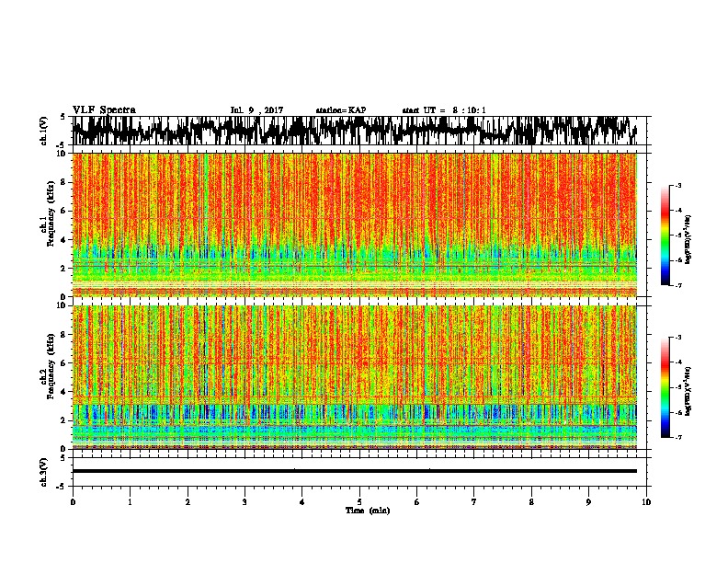The height and width of the screenshot is (563, 728).
Task: Click inside the ch.2 spectrogram plot
Action: [x=358, y=377]
